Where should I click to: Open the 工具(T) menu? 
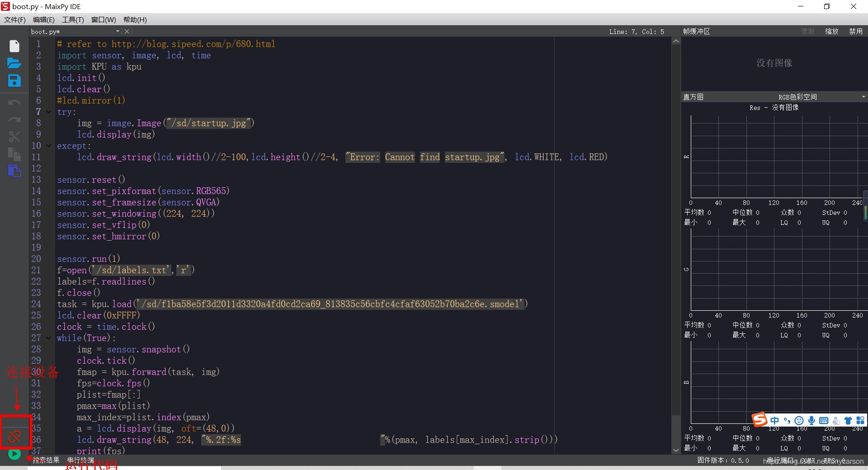(x=73, y=19)
